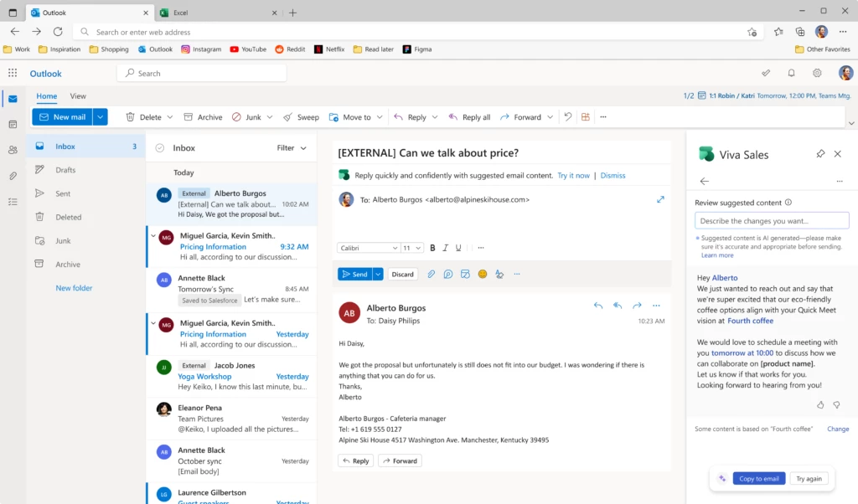Toggle underline formatting in the compose box
The image size is (858, 504).
[459, 247]
